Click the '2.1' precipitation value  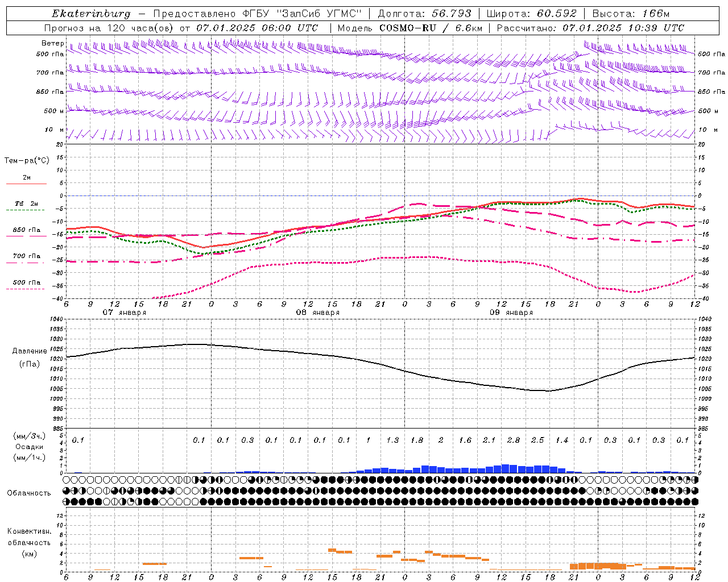coord(489,440)
